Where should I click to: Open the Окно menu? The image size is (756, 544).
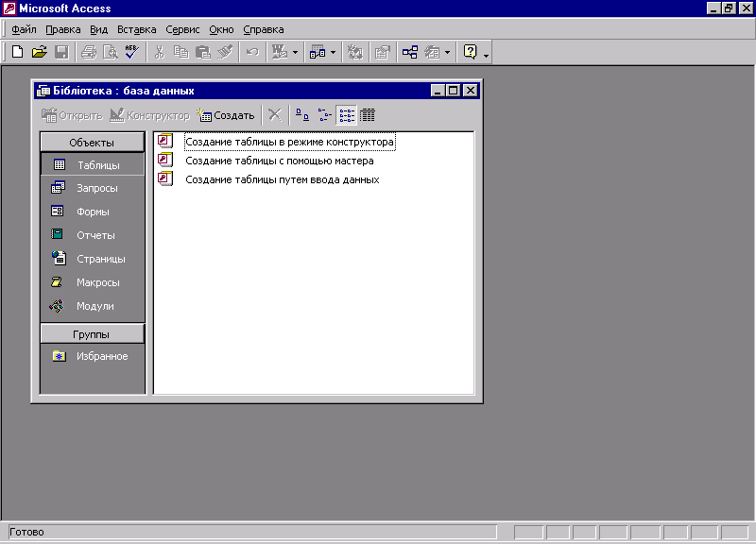[221, 30]
